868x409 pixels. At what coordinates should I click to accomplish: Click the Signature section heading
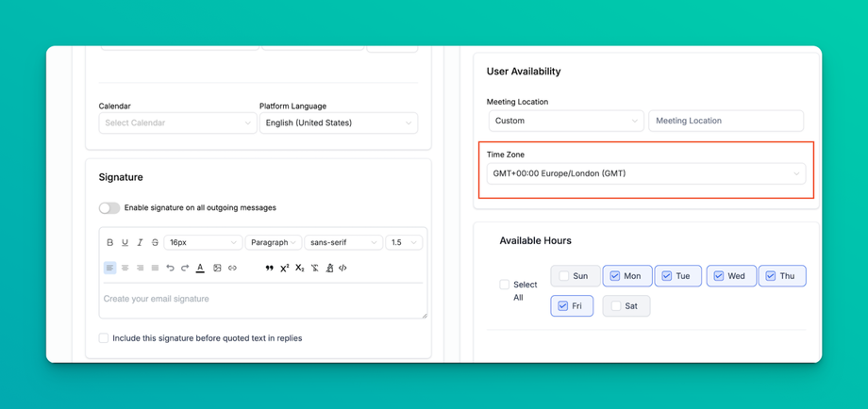(121, 177)
